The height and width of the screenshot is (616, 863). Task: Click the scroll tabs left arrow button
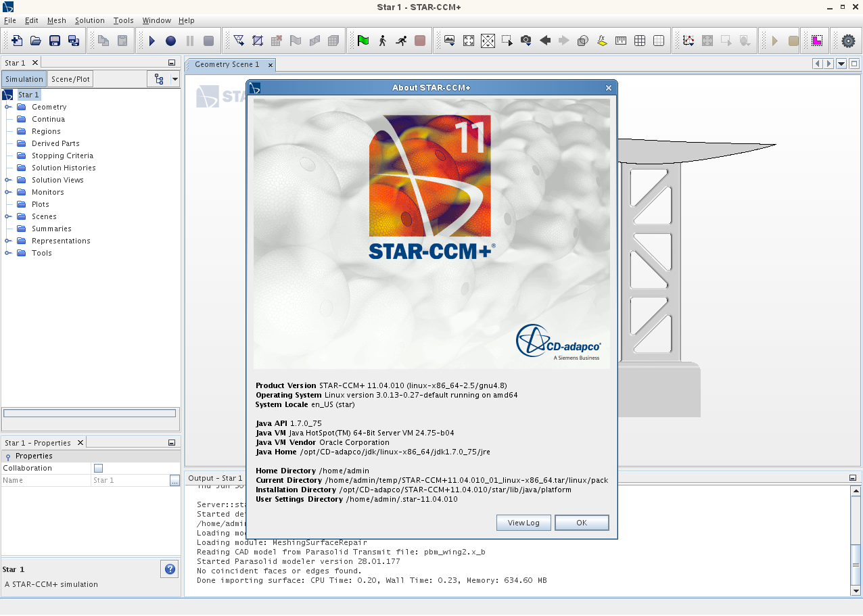pos(818,64)
